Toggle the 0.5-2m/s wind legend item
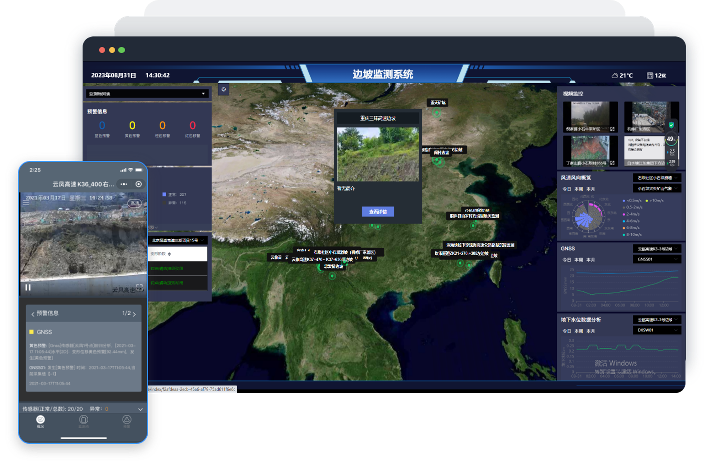The height and width of the screenshot is (466, 710). pyautogui.click(x=632, y=207)
